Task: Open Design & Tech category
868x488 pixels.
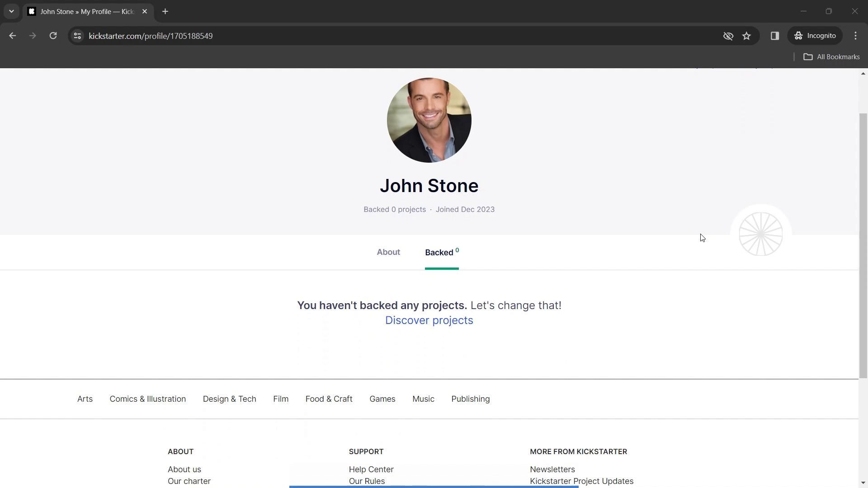Action: pyautogui.click(x=229, y=399)
